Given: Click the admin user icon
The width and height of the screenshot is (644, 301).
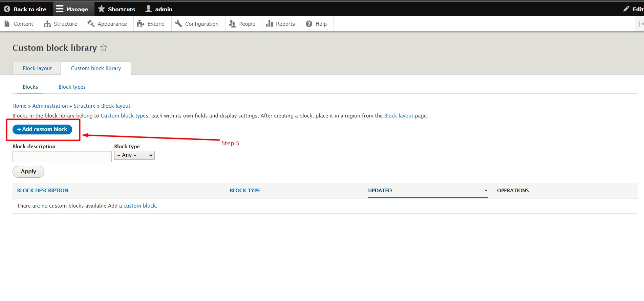Looking at the screenshot, I should click(x=148, y=9).
